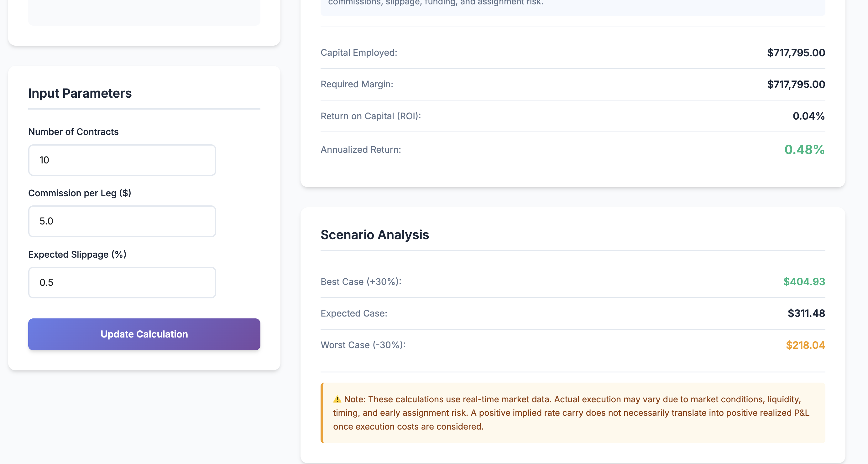The image size is (868, 464).
Task: Click the Best Case $404.93 value
Action: (804, 281)
